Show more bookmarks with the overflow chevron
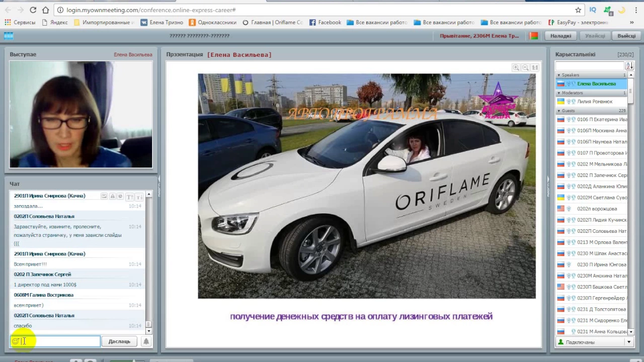The width and height of the screenshot is (644, 362). pos(631,23)
